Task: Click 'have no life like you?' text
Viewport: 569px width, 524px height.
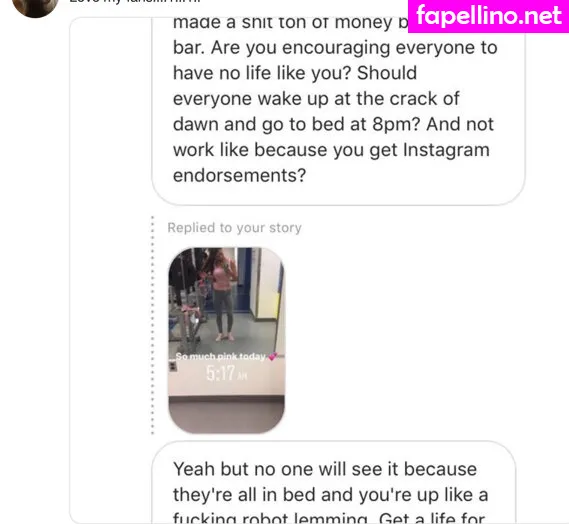Action: pyautogui.click(x=262, y=73)
